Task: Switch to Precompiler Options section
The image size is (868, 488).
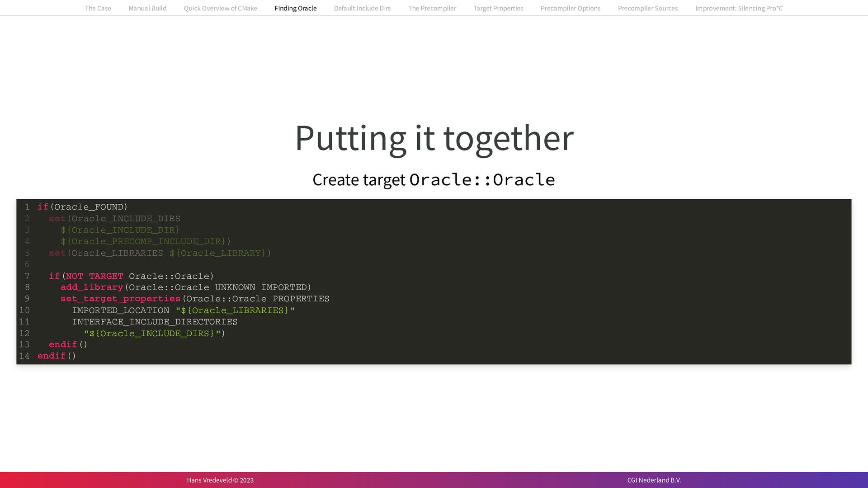Action: point(570,8)
